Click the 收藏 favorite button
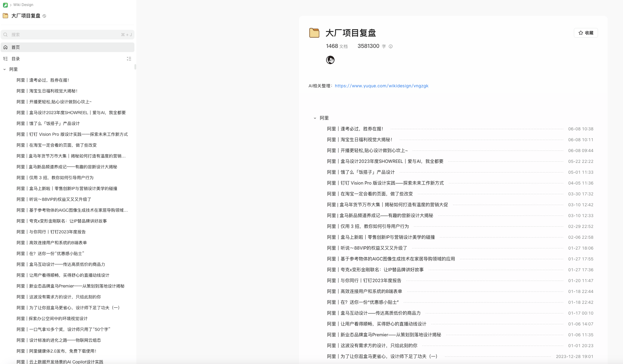The image size is (623, 364). [x=586, y=33]
